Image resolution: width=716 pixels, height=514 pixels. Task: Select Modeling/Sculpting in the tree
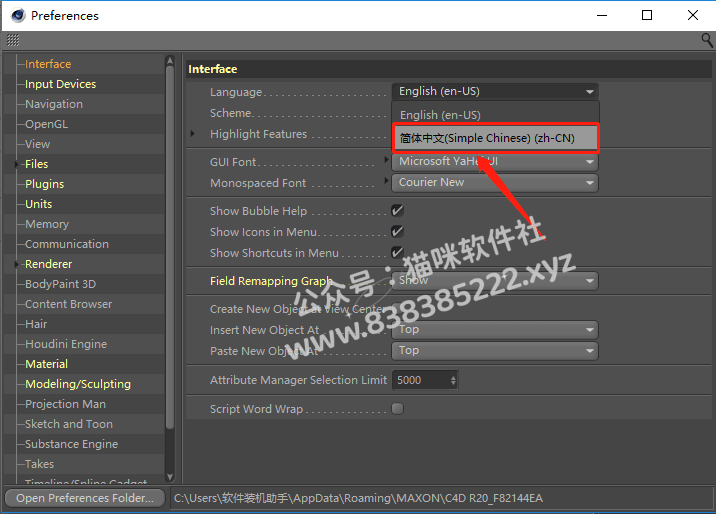[78, 384]
